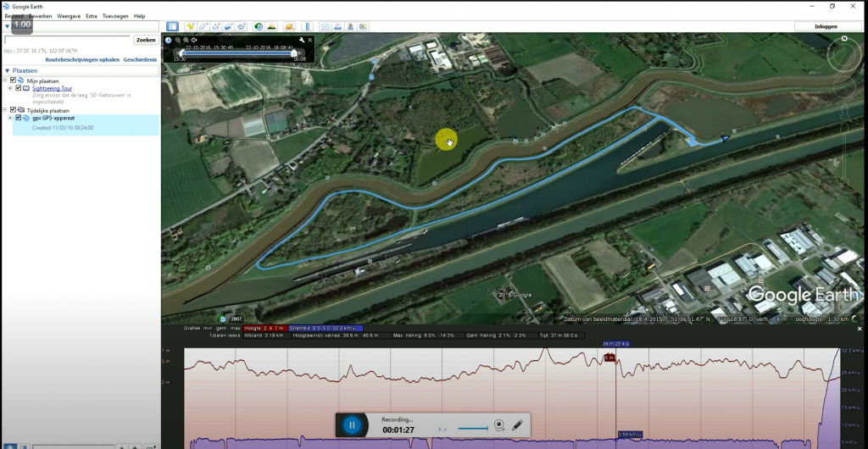
Task: Click the Tijdelijke plaatsen tree label
Action: pyautogui.click(x=47, y=111)
